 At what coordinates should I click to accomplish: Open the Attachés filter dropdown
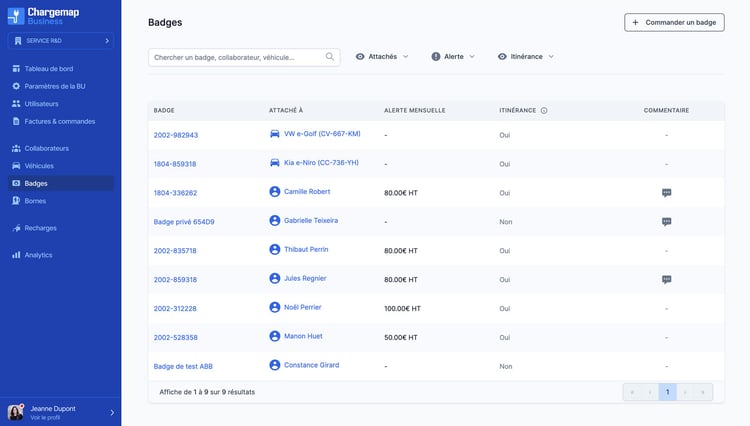[x=382, y=57]
